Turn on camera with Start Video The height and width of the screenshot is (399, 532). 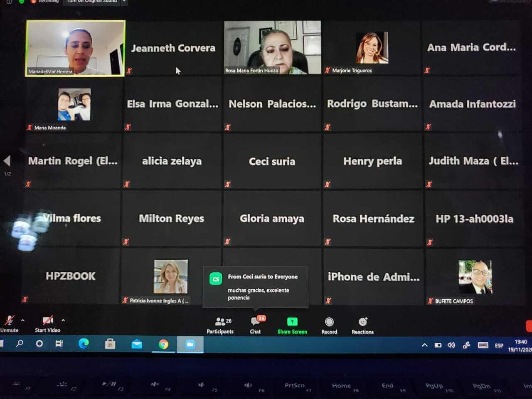tap(48, 324)
